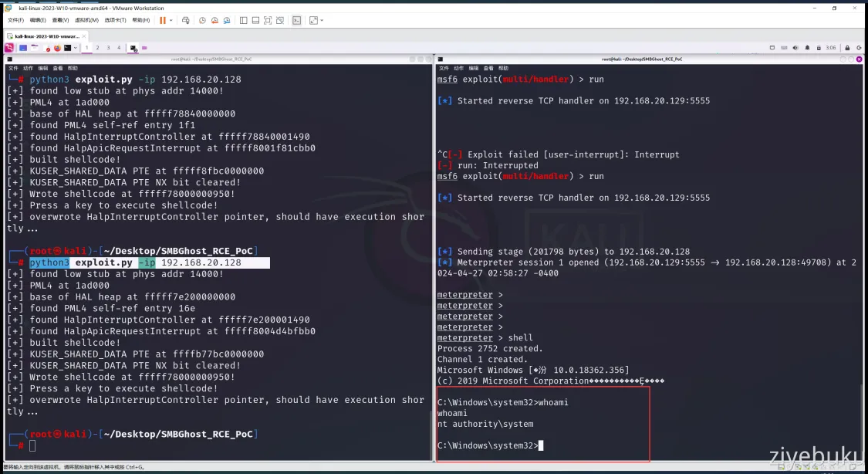Click left terminal window title icon

click(x=9, y=59)
